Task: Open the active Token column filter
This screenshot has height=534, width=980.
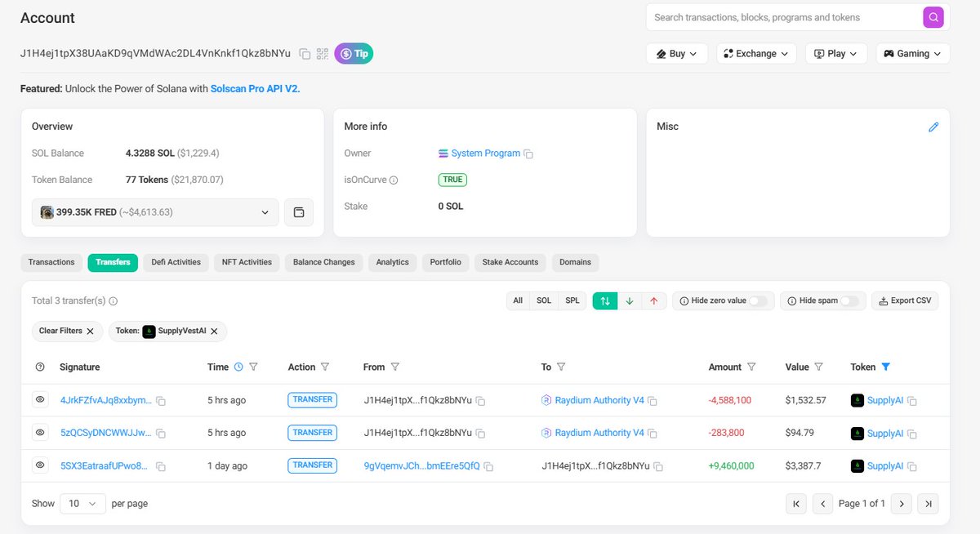Action: [x=886, y=367]
